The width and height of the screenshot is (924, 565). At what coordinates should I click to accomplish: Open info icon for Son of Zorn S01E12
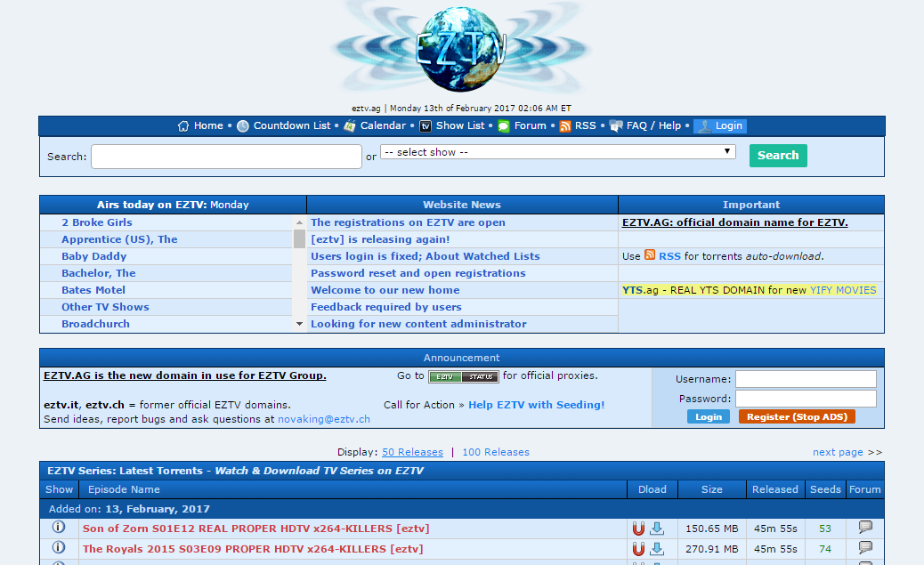pos(59,527)
